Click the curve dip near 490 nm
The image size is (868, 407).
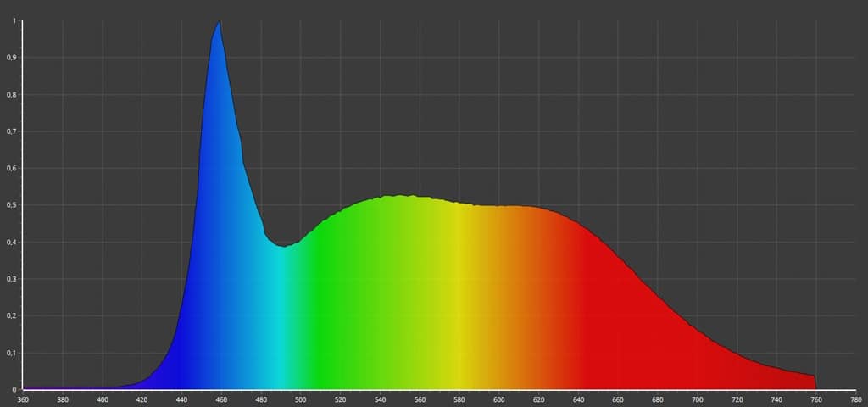click(x=285, y=246)
